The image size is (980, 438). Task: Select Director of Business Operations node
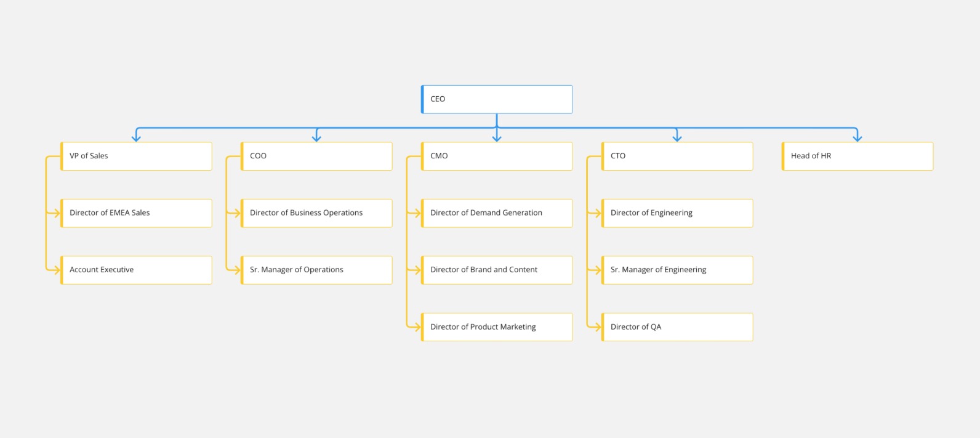click(316, 213)
